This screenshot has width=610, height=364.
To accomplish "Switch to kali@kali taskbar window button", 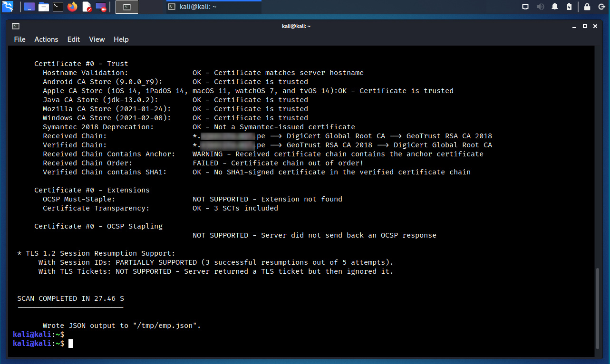I will (x=213, y=7).
